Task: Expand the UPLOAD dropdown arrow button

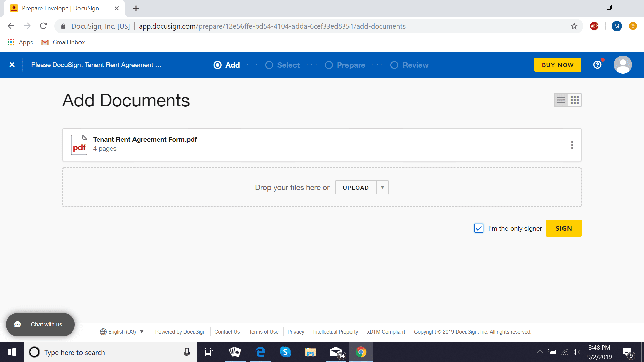Action: point(382,187)
